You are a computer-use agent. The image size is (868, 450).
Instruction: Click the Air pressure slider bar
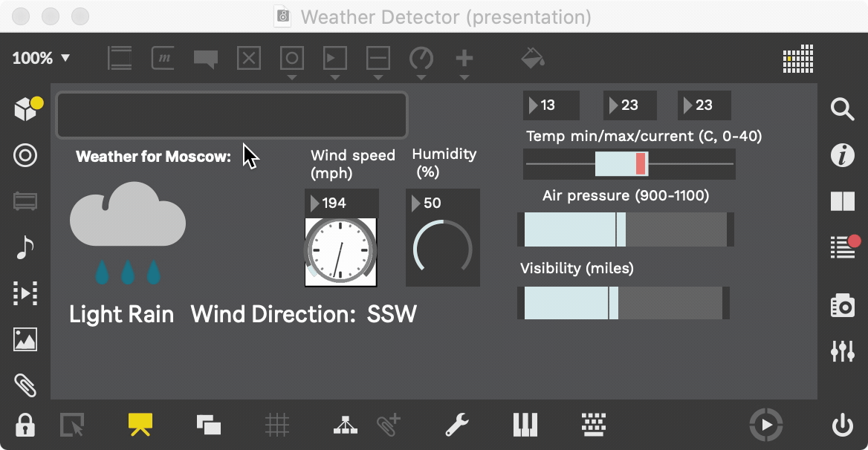pos(624,229)
